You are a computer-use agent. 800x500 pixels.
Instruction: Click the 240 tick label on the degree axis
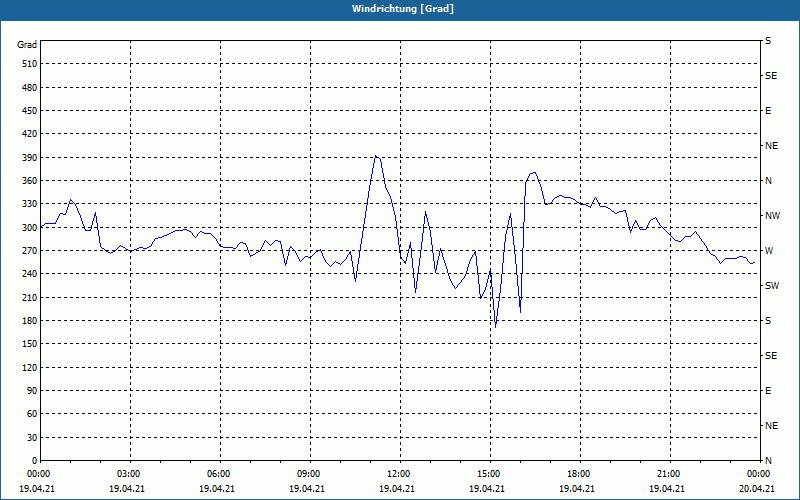(x=30, y=274)
